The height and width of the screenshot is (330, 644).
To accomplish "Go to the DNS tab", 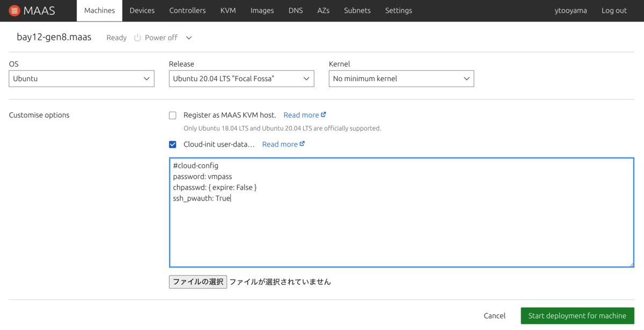I will (x=296, y=11).
